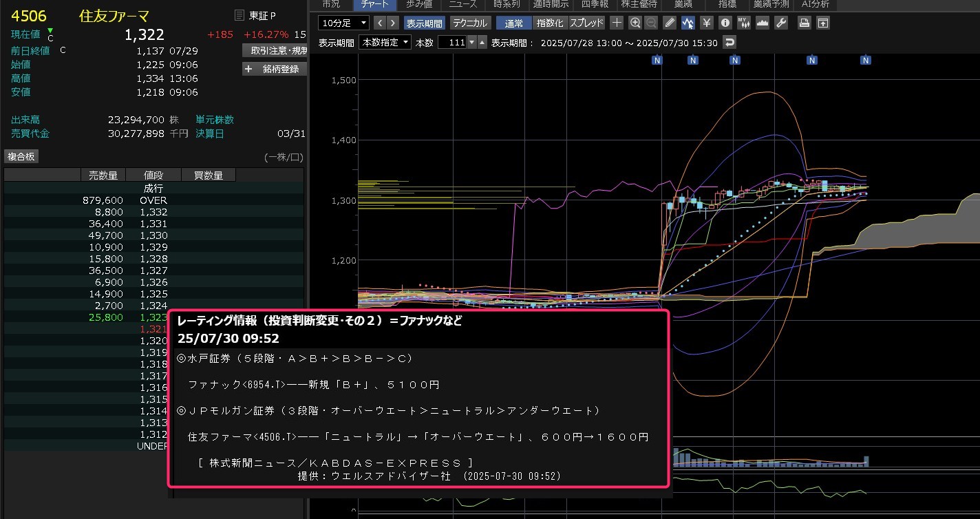Image resolution: width=980 pixels, height=519 pixels.
Task: Switch to the 時系列 tab
Action: [507, 4]
